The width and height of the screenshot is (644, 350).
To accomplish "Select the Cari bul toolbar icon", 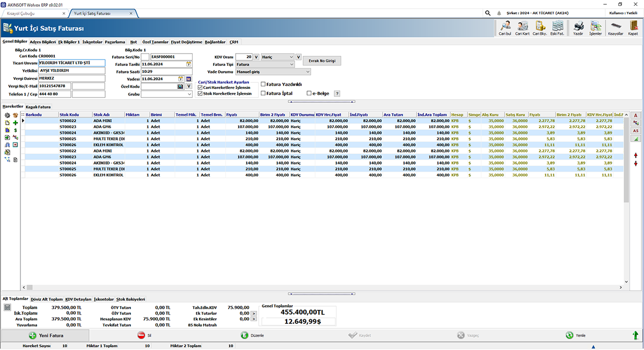I will [x=504, y=28].
